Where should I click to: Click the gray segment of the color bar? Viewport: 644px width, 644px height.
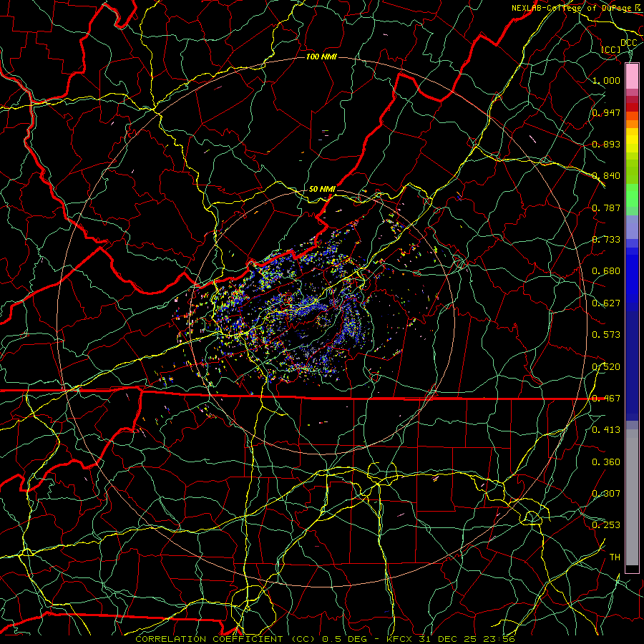click(x=632, y=497)
